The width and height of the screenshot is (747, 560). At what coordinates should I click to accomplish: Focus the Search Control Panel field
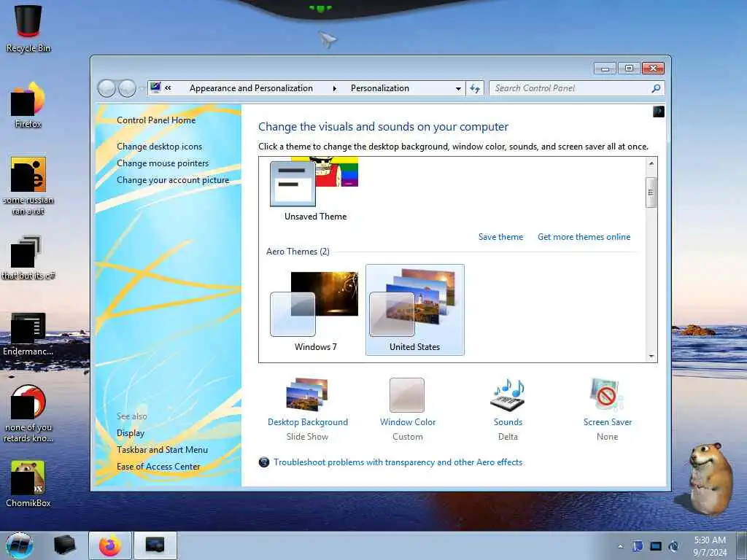(570, 88)
